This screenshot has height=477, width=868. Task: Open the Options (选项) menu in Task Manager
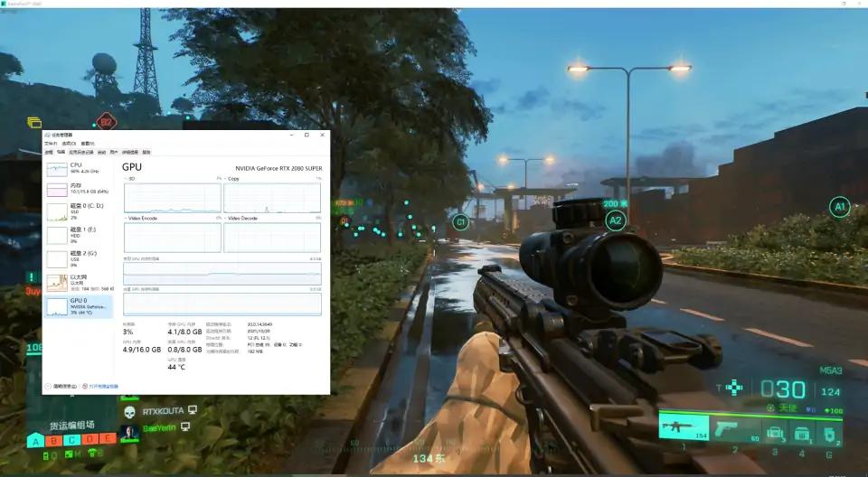69,144
